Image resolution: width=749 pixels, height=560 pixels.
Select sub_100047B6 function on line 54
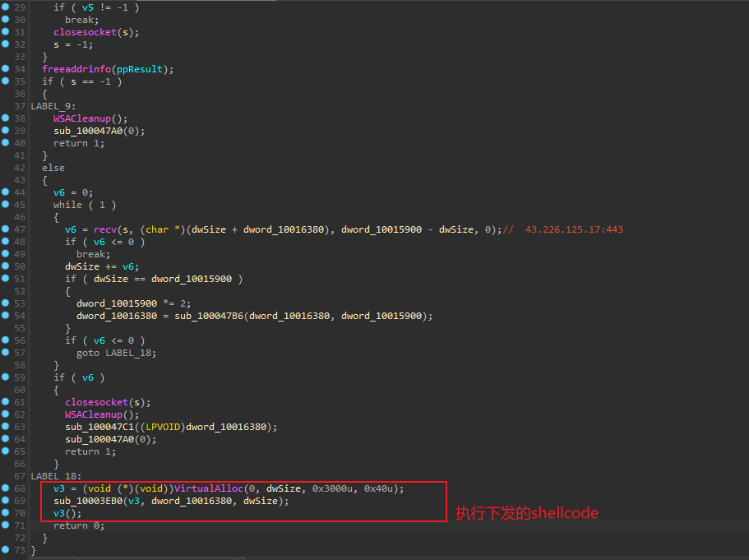tap(209, 316)
